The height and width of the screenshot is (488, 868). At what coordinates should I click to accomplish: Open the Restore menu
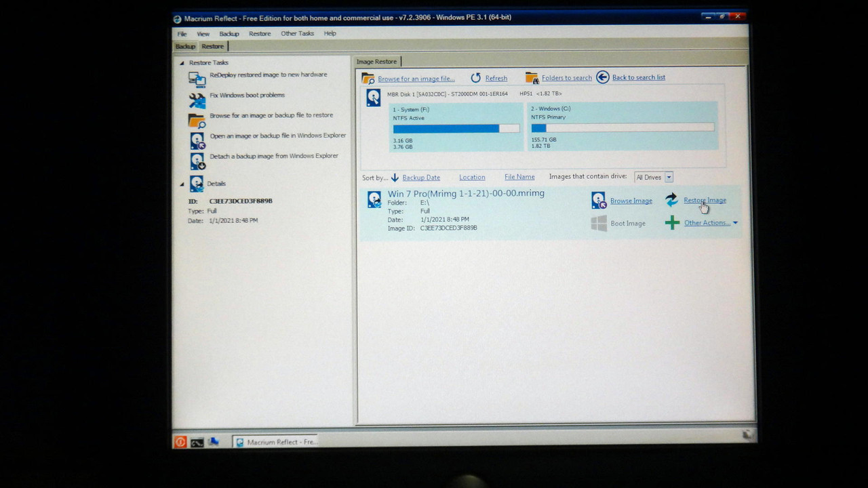(x=260, y=34)
